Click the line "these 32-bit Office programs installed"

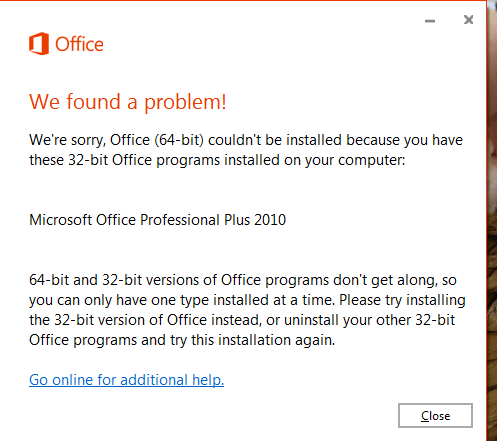(217, 160)
